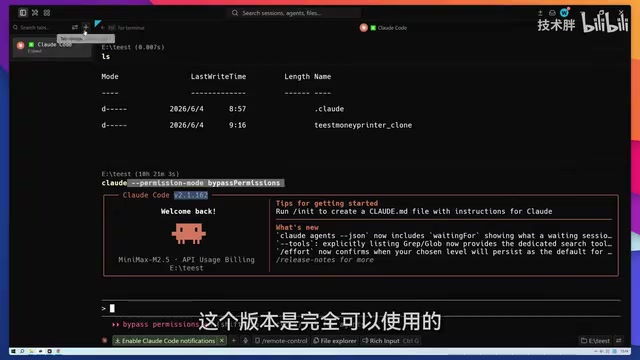The image size is (640, 360).
Task: Add a new tab with plus icon
Action: 86,27
